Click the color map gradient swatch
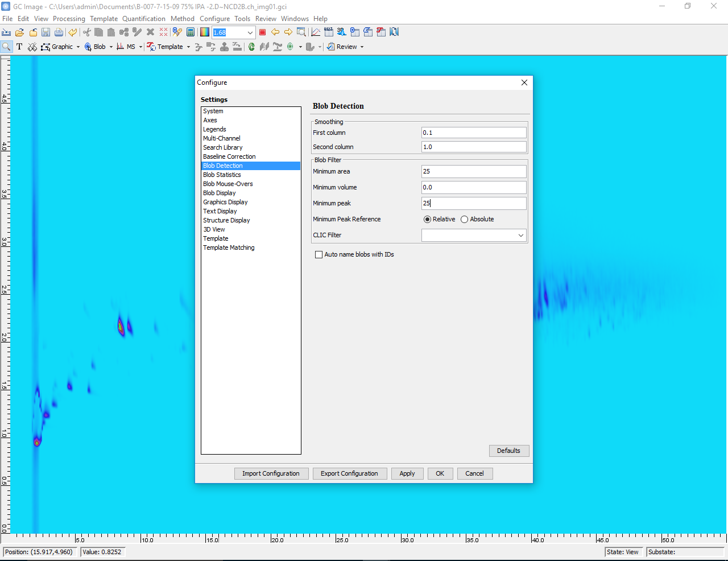Viewport: 728px width, 561px height. point(204,32)
